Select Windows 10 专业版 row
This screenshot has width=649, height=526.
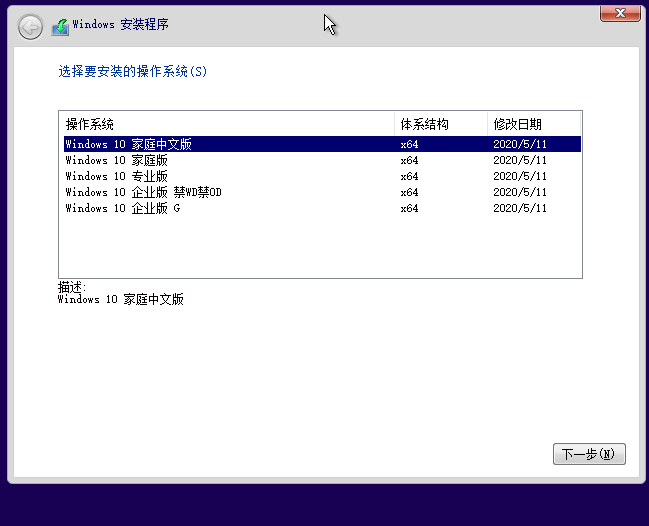click(x=322, y=176)
